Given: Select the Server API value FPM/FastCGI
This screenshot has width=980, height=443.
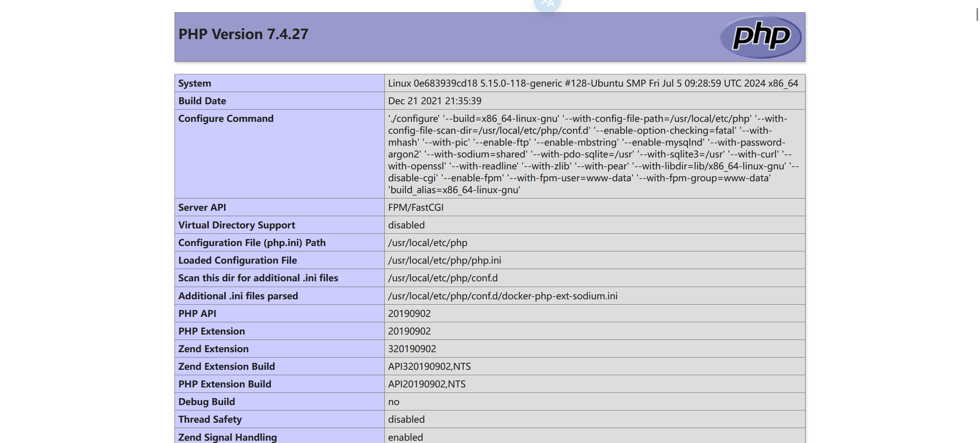Looking at the screenshot, I should click(x=415, y=207).
